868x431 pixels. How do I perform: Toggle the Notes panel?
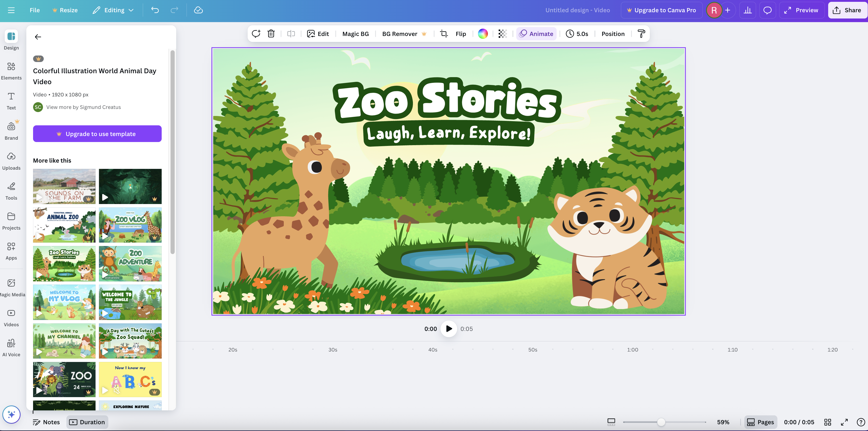click(46, 422)
